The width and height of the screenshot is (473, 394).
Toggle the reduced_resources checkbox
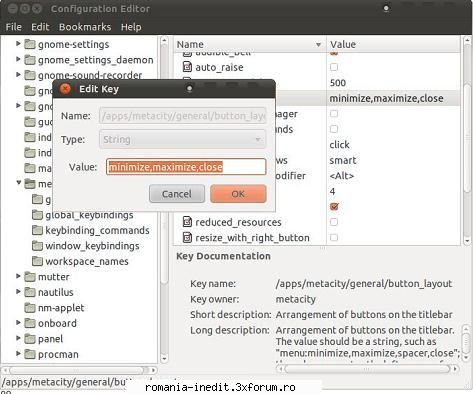click(x=334, y=222)
